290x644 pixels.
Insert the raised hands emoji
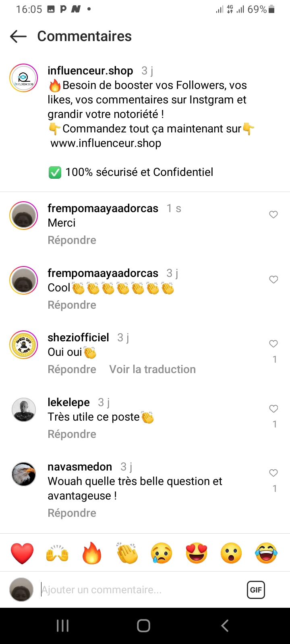pos(57,553)
